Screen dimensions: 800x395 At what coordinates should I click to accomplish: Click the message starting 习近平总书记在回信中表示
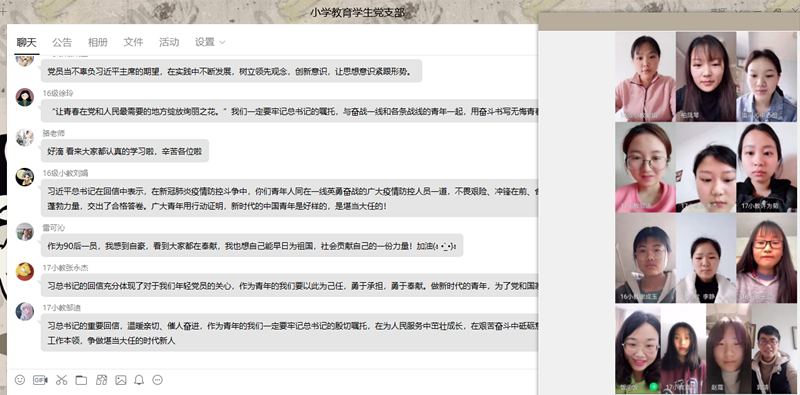point(289,198)
